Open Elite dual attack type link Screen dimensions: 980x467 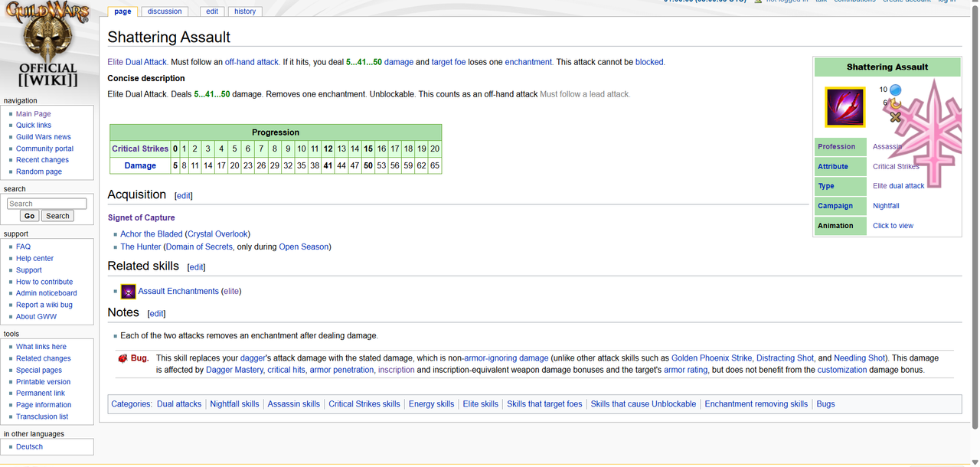[x=899, y=186]
